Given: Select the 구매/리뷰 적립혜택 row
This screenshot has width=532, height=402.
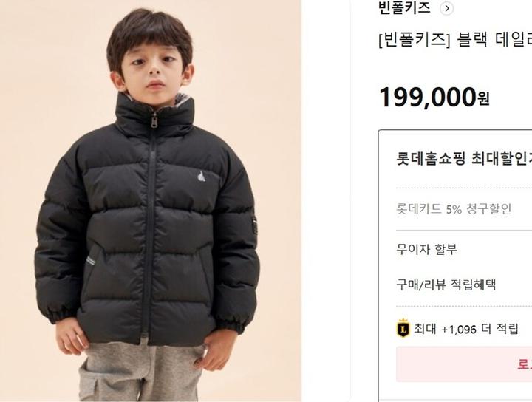Looking at the screenshot, I should click(446, 285).
